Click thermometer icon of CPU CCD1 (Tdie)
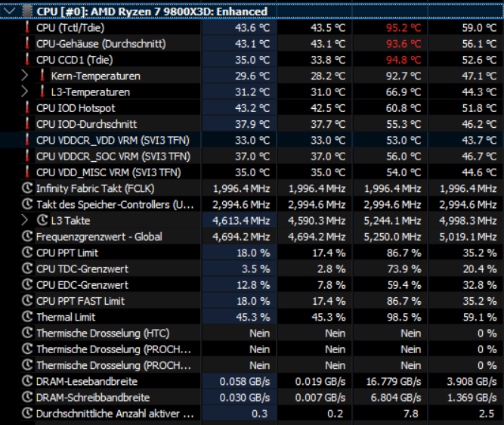Image resolution: width=504 pixels, height=425 pixels. coord(27,60)
